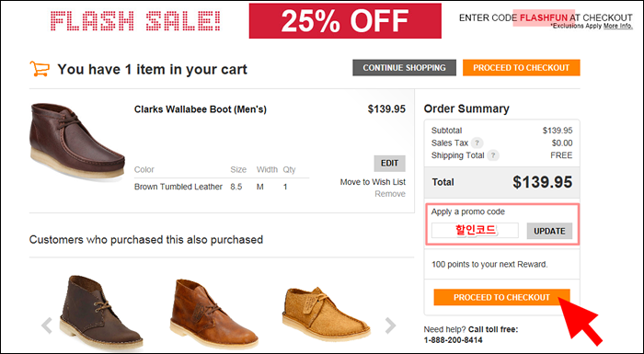Focus the promo code input field
Screen dimensions: 644x354
click(x=475, y=231)
